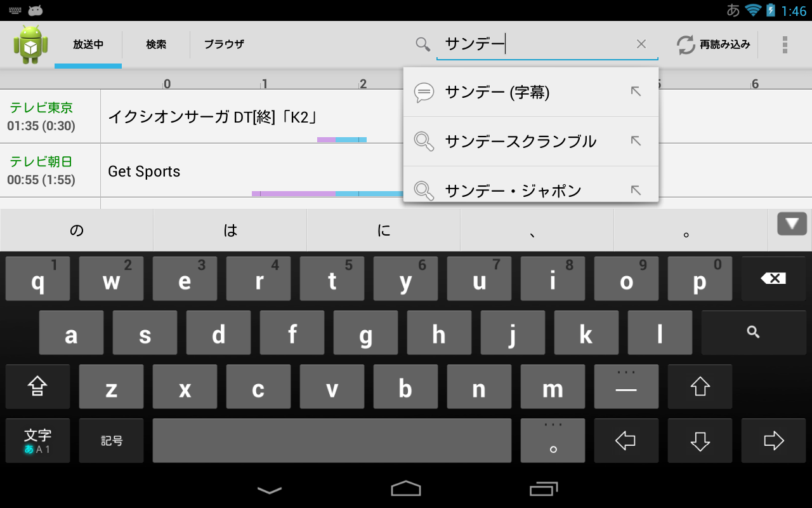This screenshot has height=508, width=812.
Task: Tap the backspace key
Action: 773,279
